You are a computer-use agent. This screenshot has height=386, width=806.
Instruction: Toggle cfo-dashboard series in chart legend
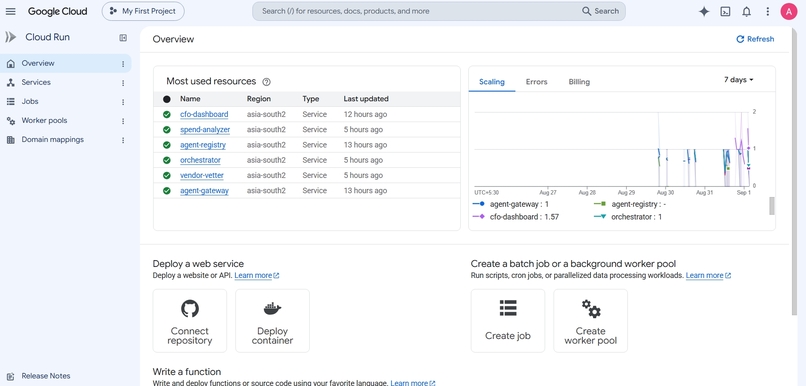click(516, 217)
